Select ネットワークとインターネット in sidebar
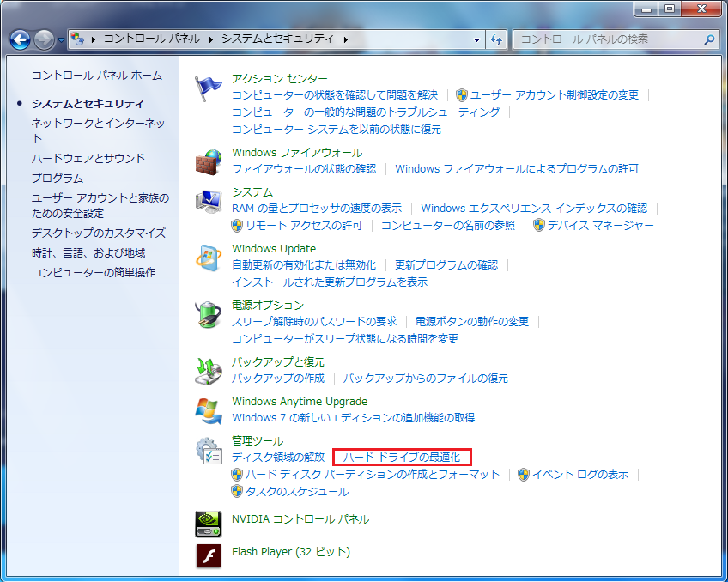 tap(98, 130)
